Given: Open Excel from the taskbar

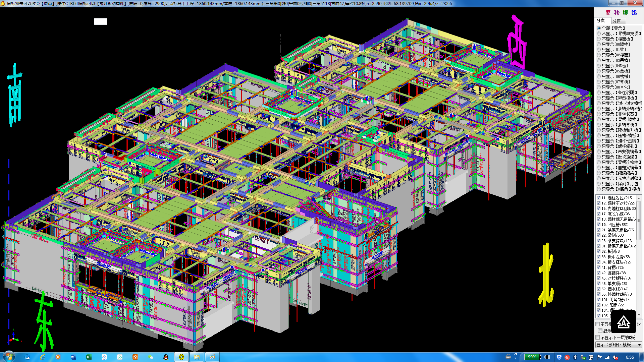Looking at the screenshot, I should click(89, 357).
